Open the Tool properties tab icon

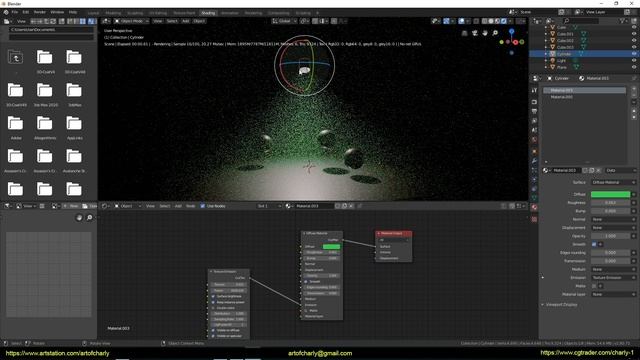click(534, 90)
